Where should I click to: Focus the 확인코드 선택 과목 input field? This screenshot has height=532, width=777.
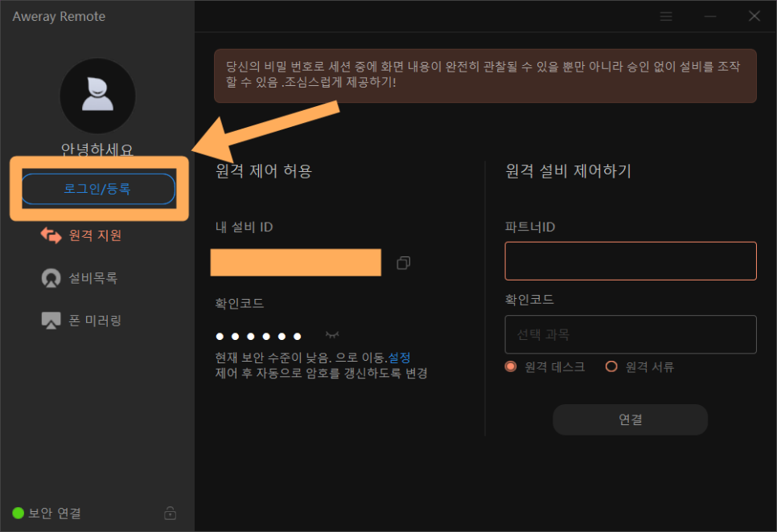(x=631, y=334)
